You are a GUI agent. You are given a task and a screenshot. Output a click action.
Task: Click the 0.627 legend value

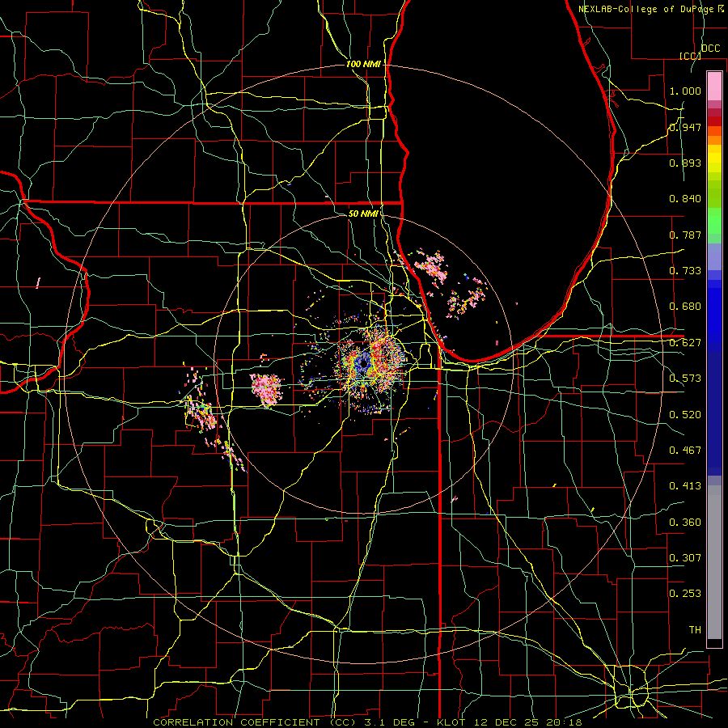pyautogui.click(x=685, y=343)
